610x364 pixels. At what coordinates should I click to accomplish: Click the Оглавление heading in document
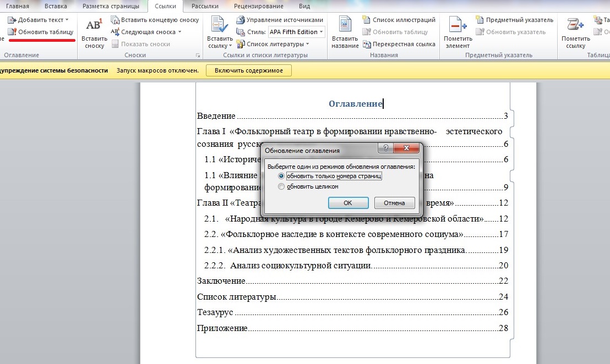tap(356, 103)
